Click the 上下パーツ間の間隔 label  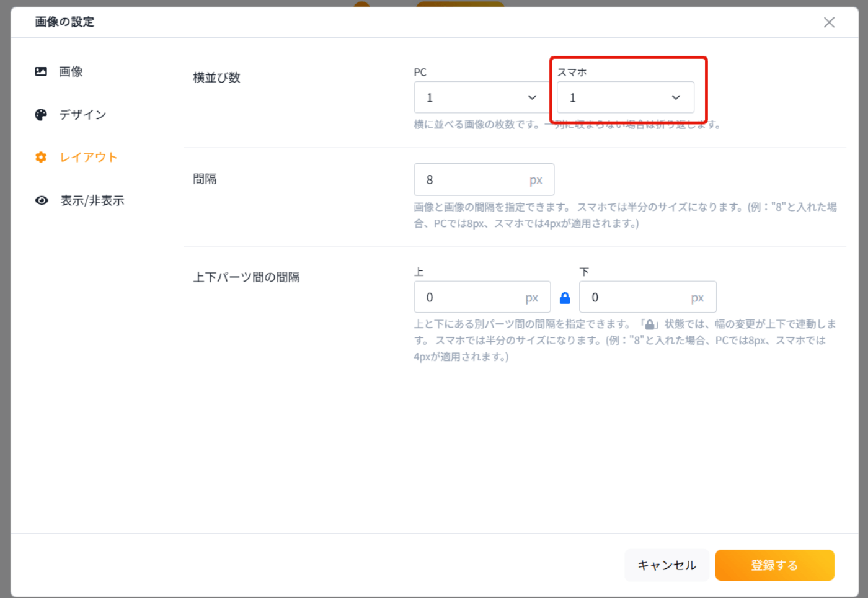click(x=246, y=277)
